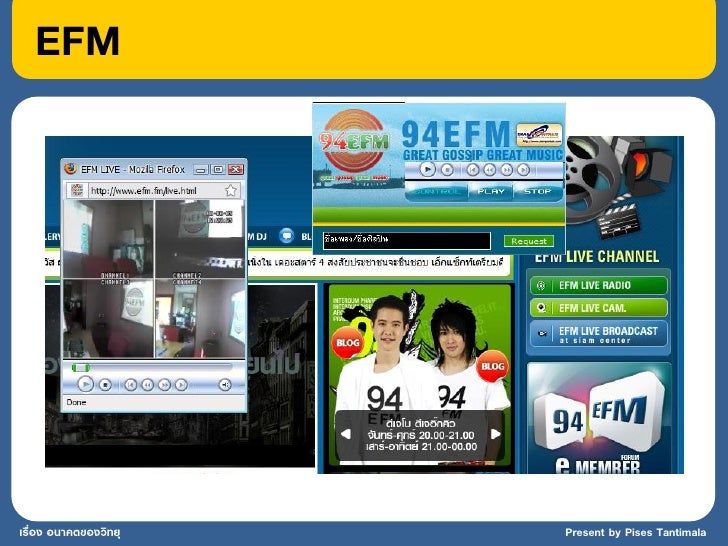Click stop icon in 94EFM radio player
728x546 pixels.
pyautogui.click(x=447, y=170)
